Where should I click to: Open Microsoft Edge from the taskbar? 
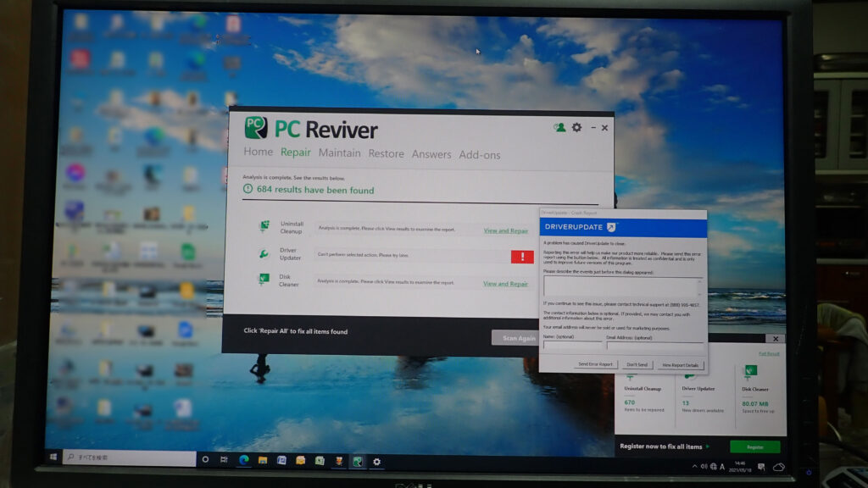click(244, 461)
